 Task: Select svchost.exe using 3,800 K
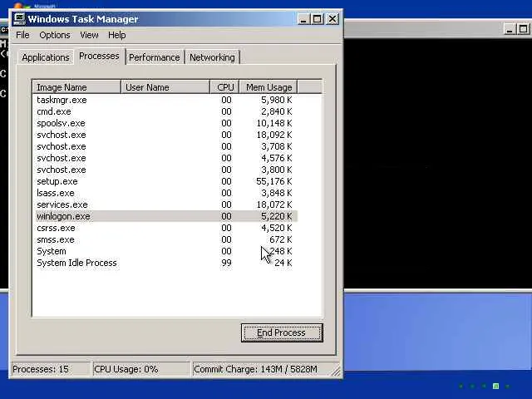(166, 170)
